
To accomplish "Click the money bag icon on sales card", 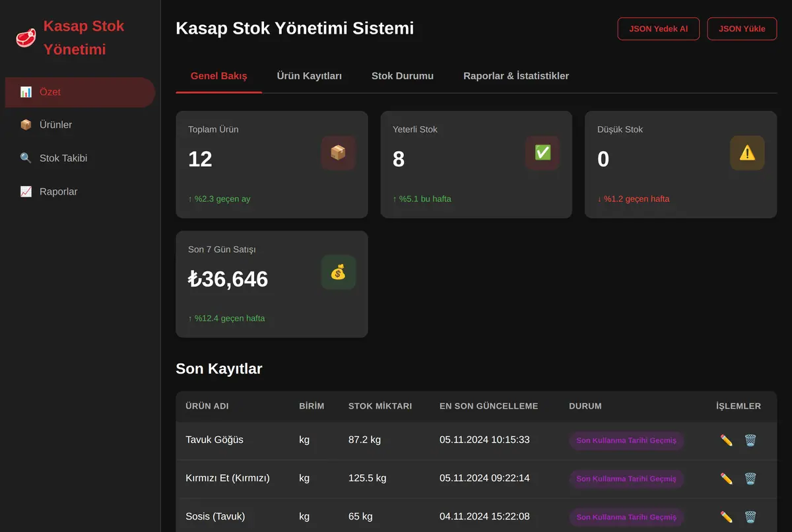I will tap(338, 272).
